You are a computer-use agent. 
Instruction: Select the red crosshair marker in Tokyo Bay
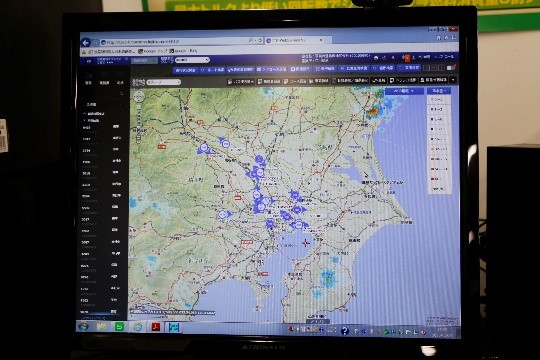point(306,243)
